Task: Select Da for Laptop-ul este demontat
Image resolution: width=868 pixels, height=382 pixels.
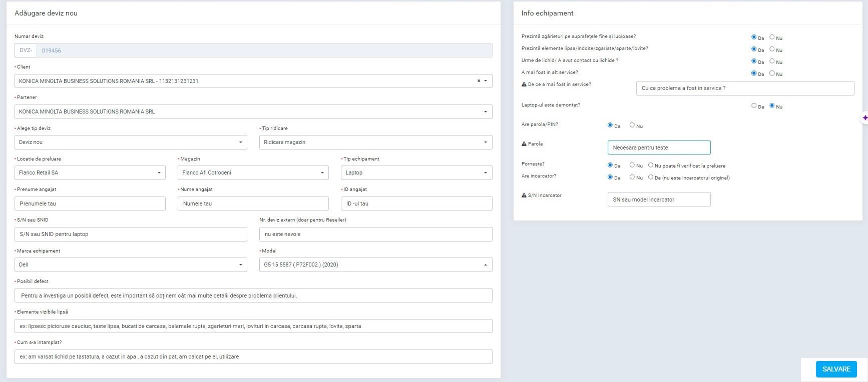Action: [754, 106]
